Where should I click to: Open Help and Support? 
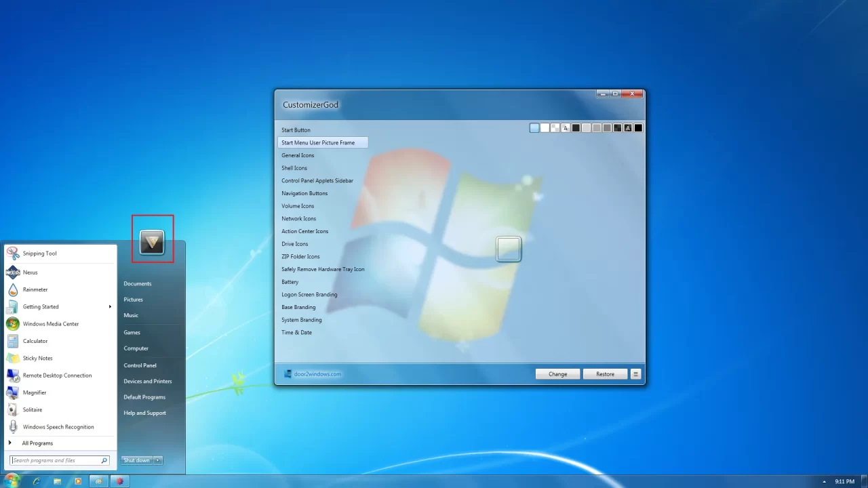point(145,413)
